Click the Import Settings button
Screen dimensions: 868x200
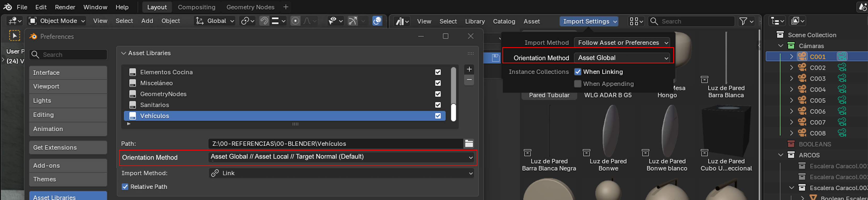tap(589, 21)
